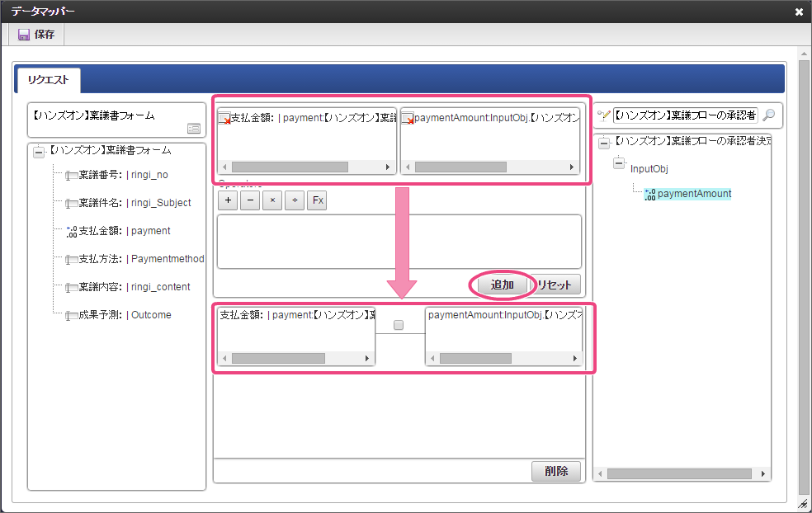
Task: Click the magnifier search icon
Action: click(770, 115)
